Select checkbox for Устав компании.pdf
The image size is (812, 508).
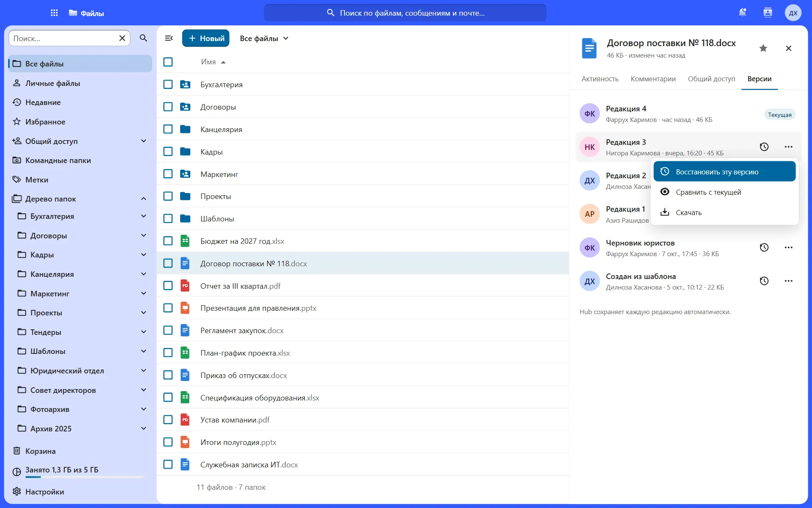point(168,420)
